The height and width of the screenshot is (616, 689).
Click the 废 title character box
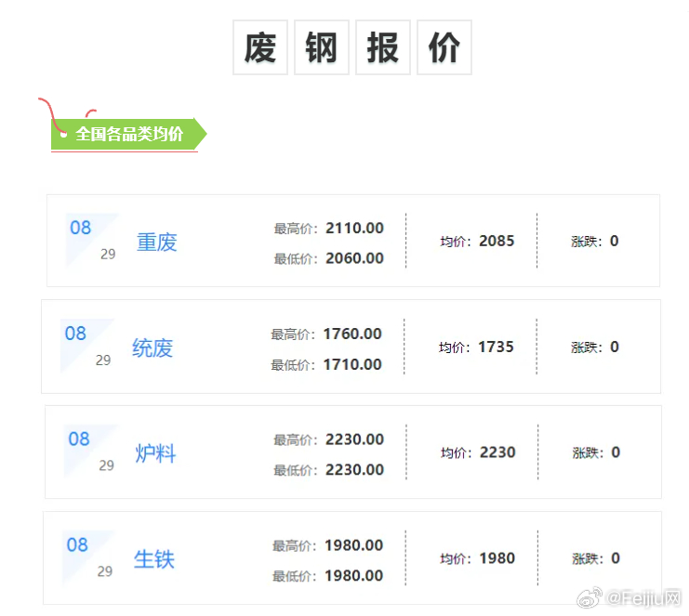tap(260, 47)
